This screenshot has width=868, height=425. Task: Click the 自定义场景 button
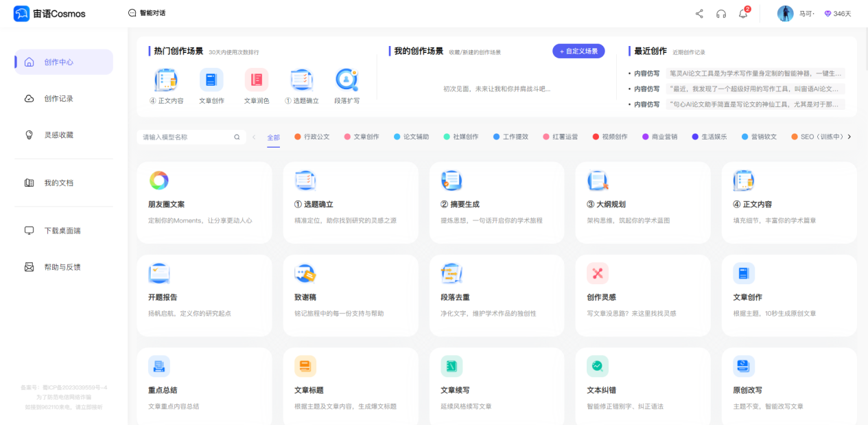(x=578, y=51)
